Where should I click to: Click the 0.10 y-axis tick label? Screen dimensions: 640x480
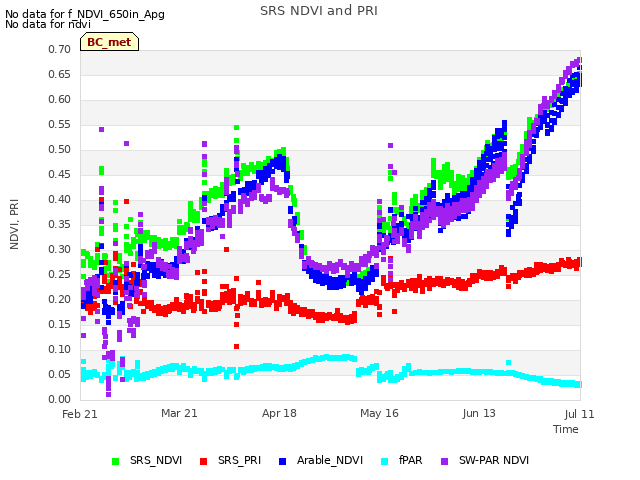tap(60, 349)
